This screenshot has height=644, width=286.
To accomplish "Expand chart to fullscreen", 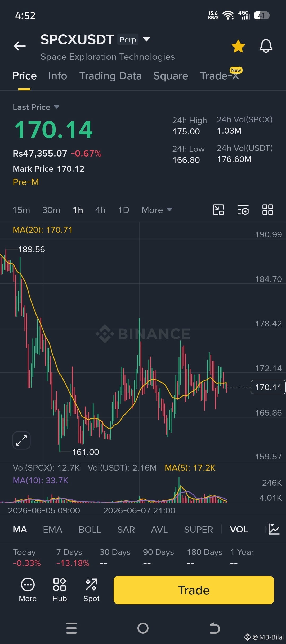I will [x=21, y=440].
